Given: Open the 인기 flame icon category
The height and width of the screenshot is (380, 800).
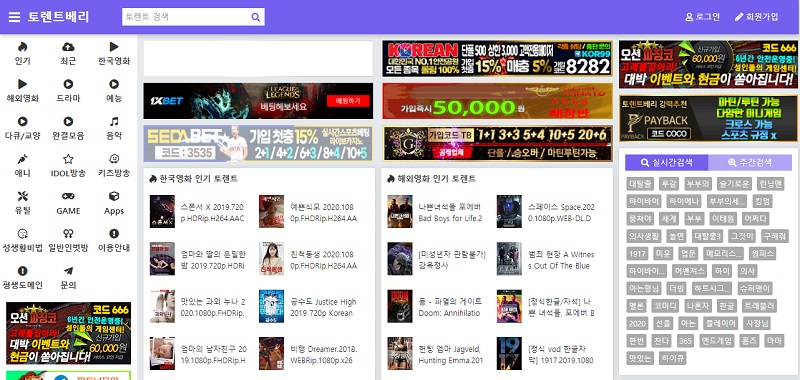Looking at the screenshot, I should 22,47.
